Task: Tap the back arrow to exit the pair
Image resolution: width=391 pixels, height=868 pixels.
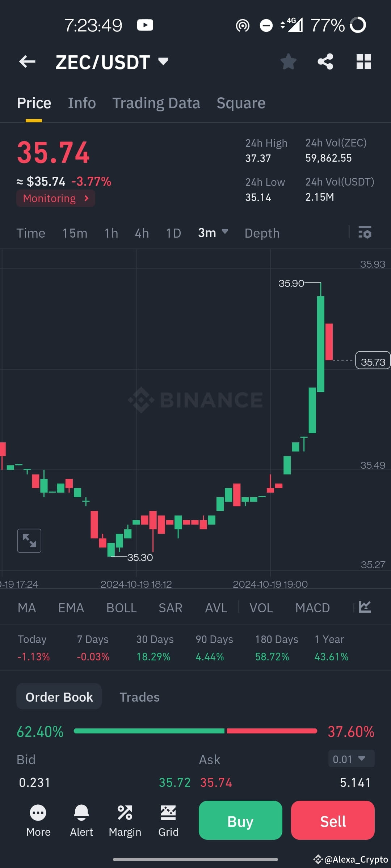Action: (26, 61)
